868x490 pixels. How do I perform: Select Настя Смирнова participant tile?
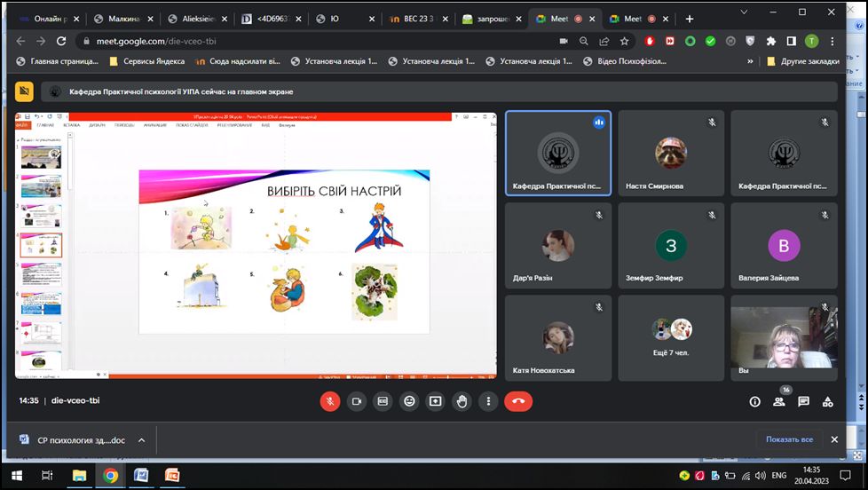click(x=671, y=154)
